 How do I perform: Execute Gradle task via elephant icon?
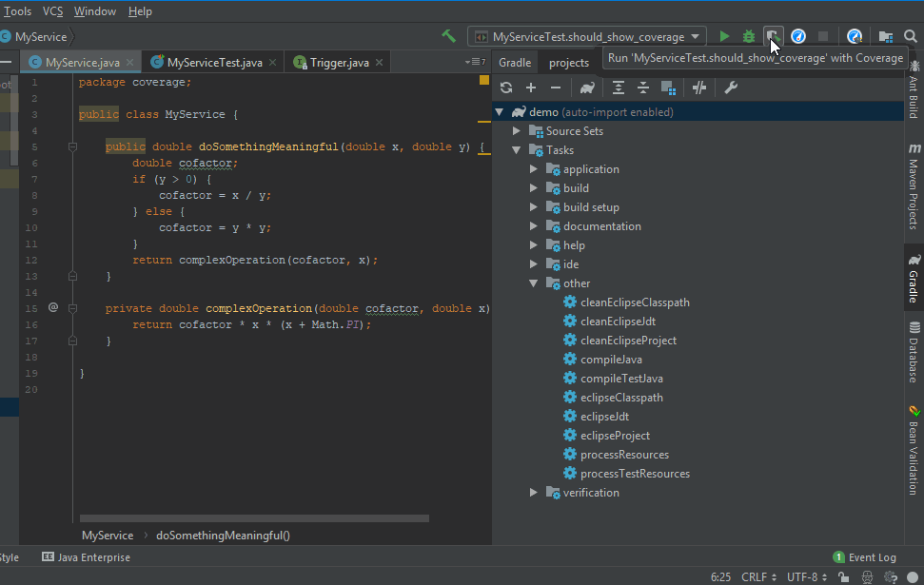pyautogui.click(x=586, y=87)
